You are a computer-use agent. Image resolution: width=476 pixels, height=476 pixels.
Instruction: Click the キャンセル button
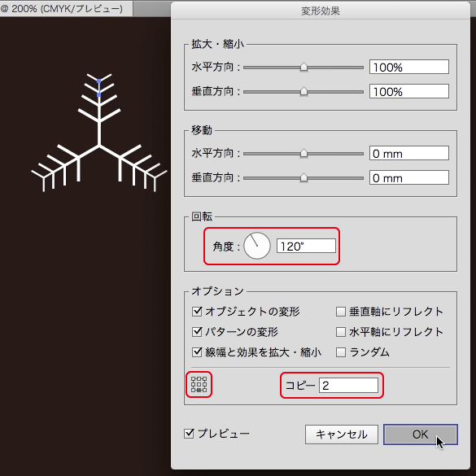coord(342,435)
